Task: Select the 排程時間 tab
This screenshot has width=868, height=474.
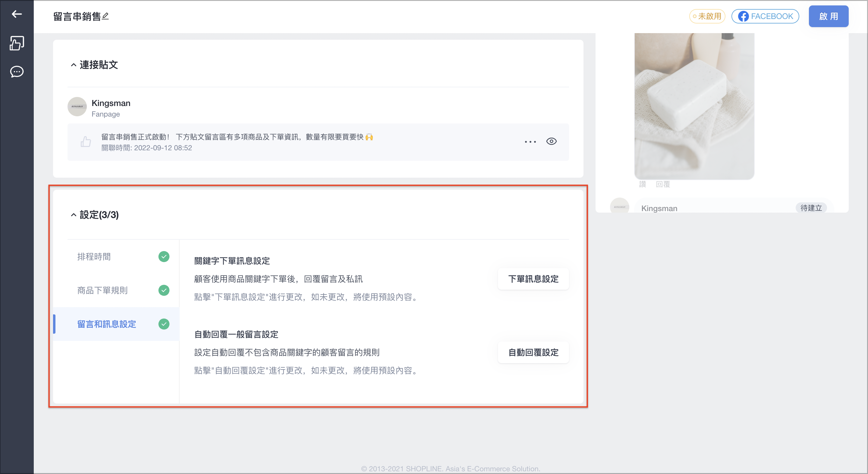Action: pyautogui.click(x=116, y=257)
